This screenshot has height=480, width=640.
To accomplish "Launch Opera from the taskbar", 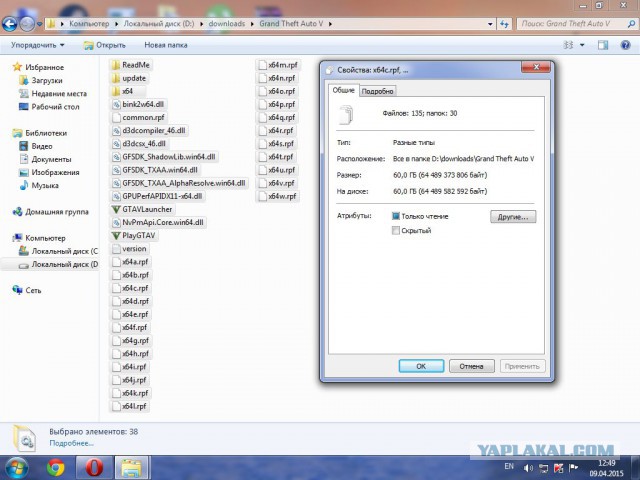I will tap(94, 468).
